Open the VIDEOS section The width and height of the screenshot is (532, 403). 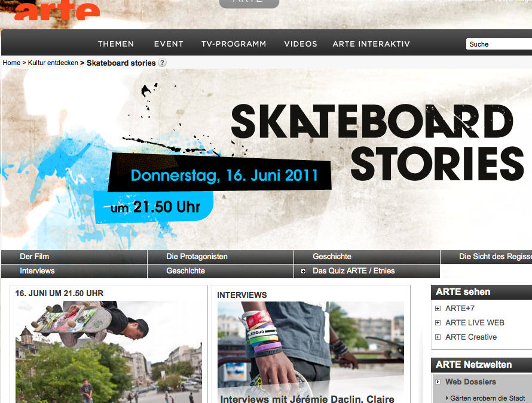pos(301,44)
